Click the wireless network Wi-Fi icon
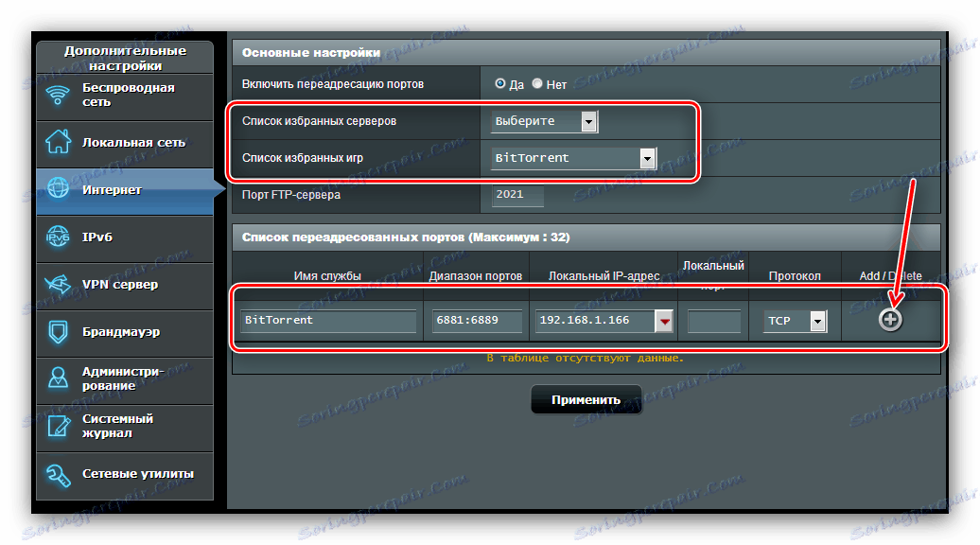 tap(58, 96)
